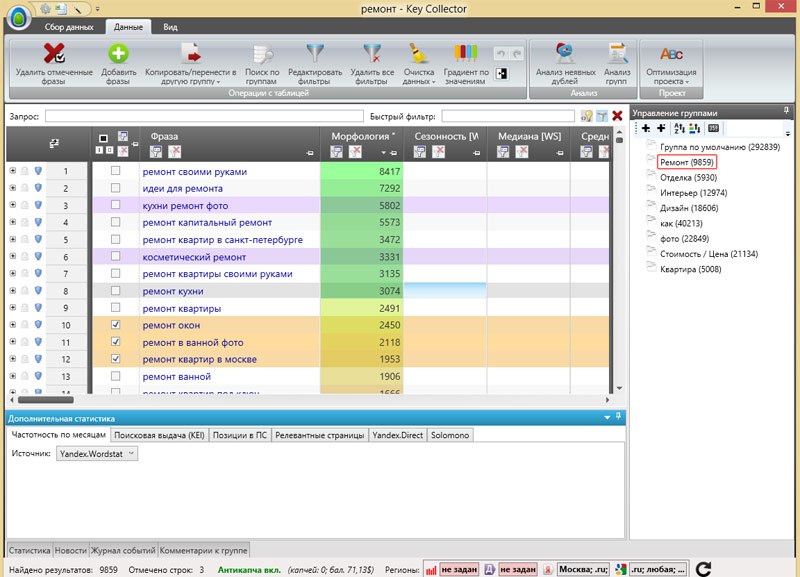Click the .ru; любая; Google region button
The width and height of the screenshot is (800, 577).
point(658,569)
